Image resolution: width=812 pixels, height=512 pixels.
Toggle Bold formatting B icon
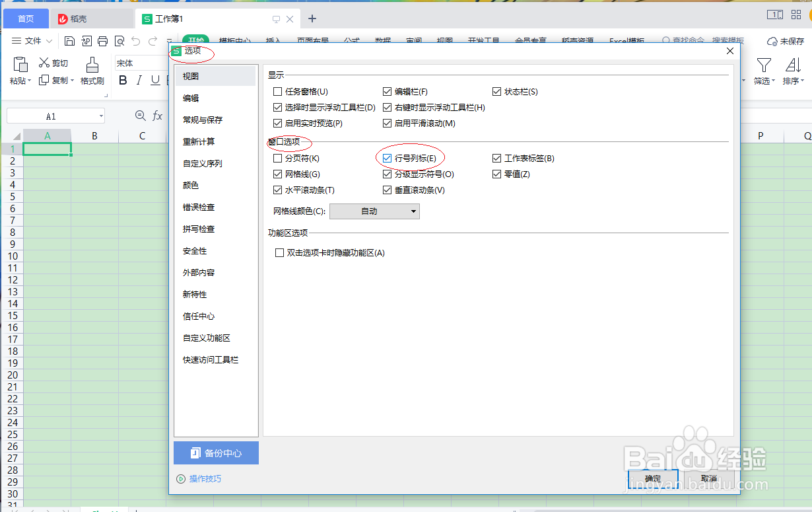tap(123, 80)
